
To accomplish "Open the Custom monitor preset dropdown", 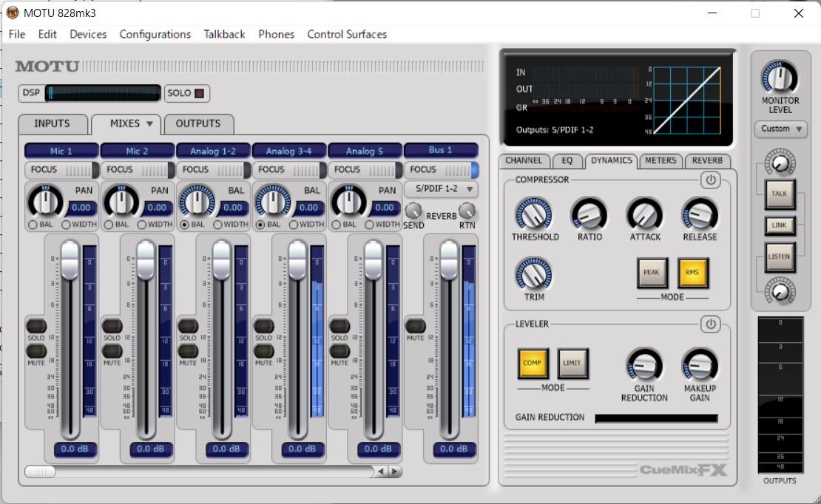I will 780,129.
